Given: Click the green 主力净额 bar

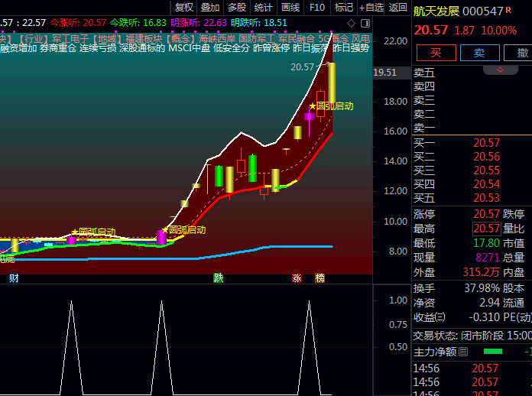Looking at the screenshot, I should [x=493, y=352].
